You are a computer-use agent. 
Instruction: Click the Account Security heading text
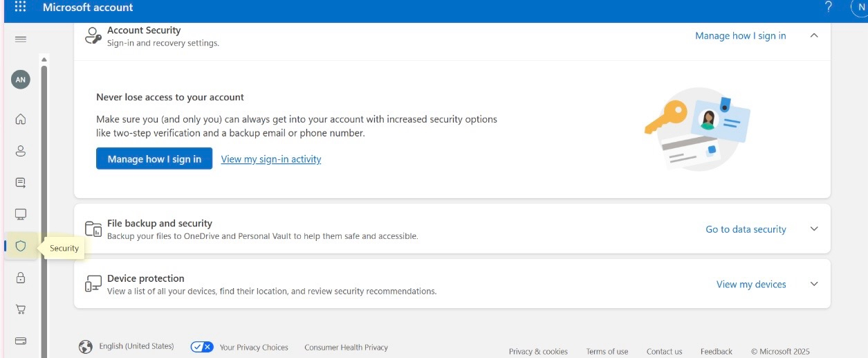coord(144,30)
